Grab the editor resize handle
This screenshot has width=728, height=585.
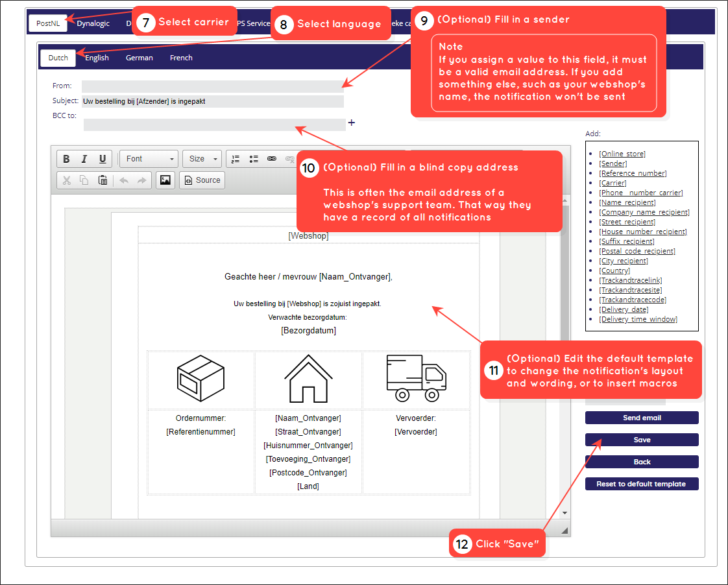click(x=564, y=531)
